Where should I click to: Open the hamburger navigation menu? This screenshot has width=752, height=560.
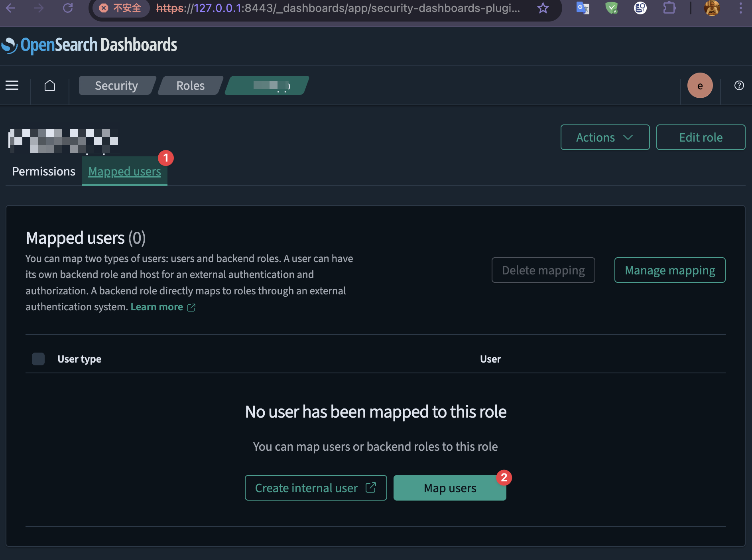(12, 85)
